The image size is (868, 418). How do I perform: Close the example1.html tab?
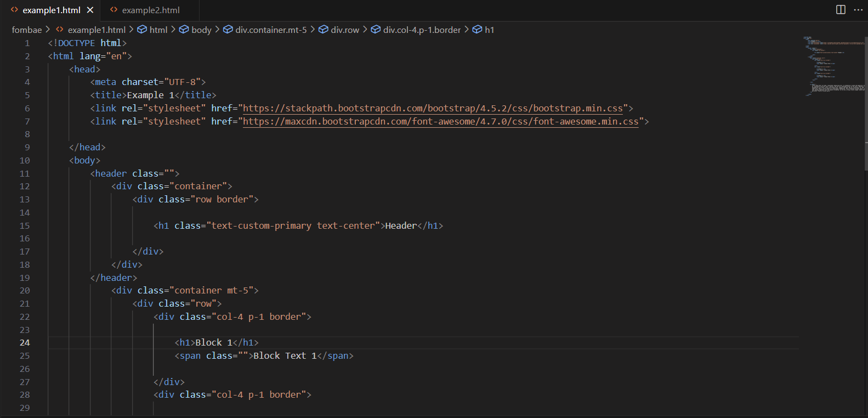tap(90, 10)
